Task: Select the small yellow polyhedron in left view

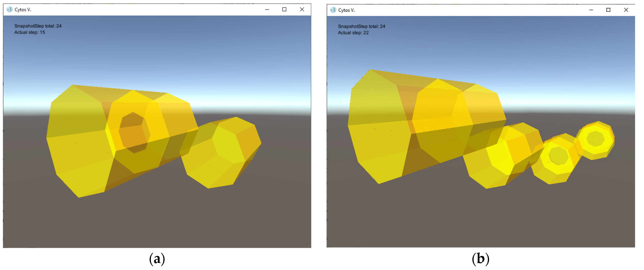Action: pos(220,153)
